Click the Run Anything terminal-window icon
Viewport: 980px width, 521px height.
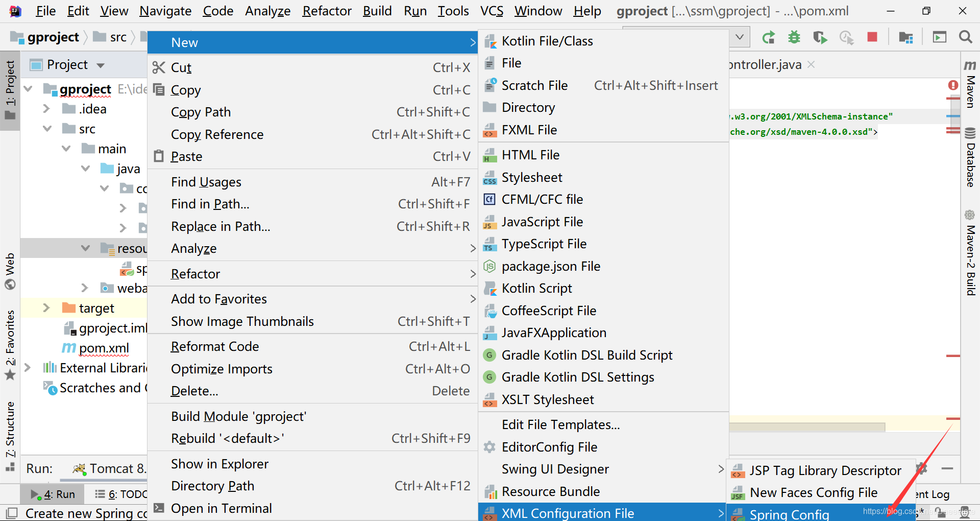click(x=939, y=37)
